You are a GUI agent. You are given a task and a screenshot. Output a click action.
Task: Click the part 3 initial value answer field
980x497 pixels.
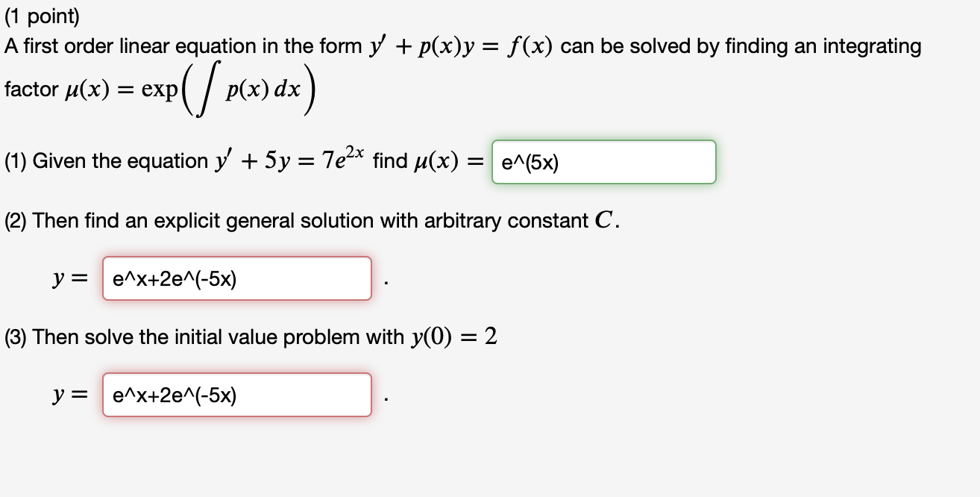(x=237, y=395)
